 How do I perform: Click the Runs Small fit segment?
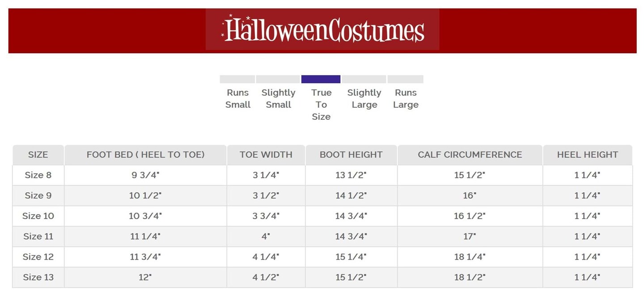pos(237,79)
